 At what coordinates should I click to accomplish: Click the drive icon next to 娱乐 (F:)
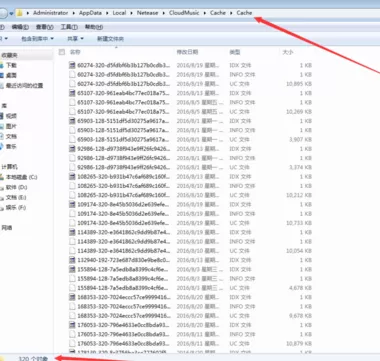point(2,208)
